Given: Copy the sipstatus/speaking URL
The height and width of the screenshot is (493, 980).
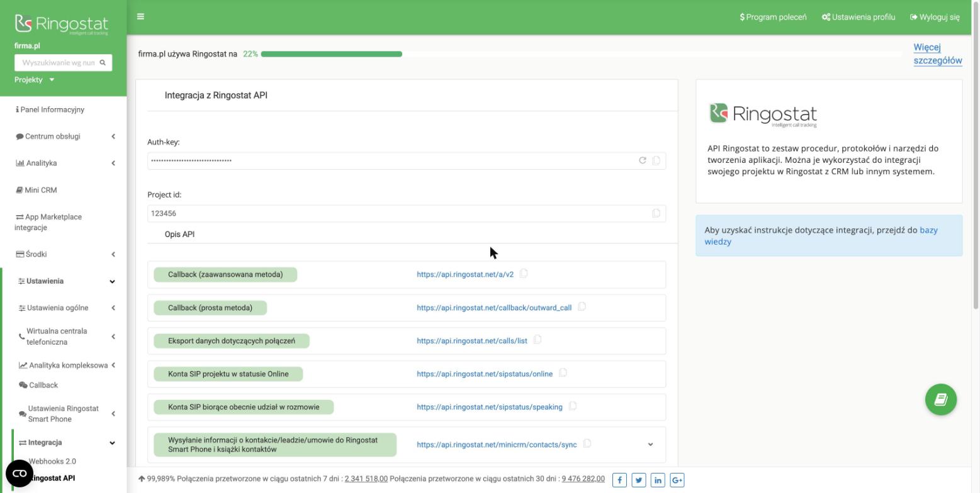Looking at the screenshot, I should [573, 406].
